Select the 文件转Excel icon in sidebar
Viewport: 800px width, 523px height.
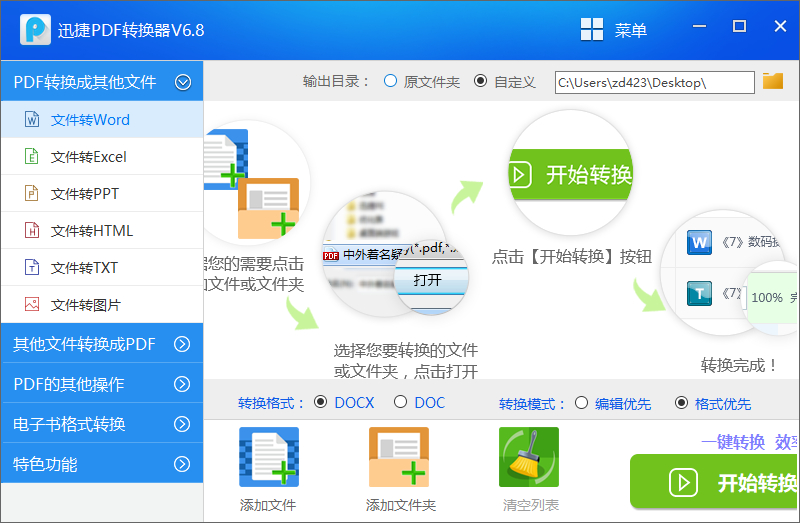[32, 157]
